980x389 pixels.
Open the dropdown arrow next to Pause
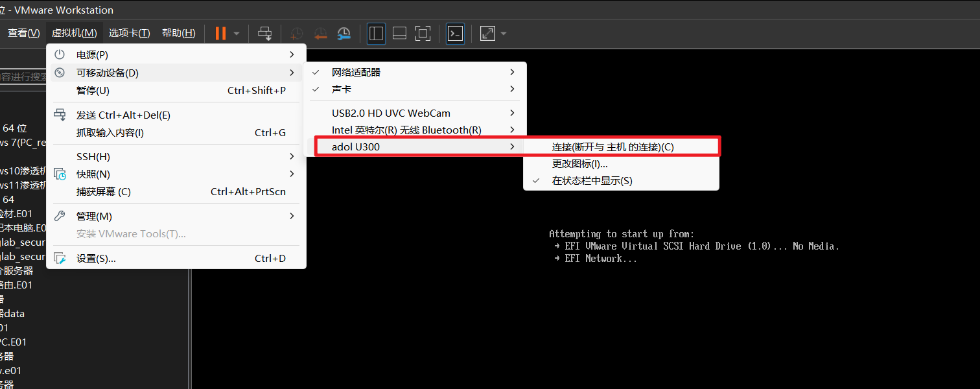(237, 33)
